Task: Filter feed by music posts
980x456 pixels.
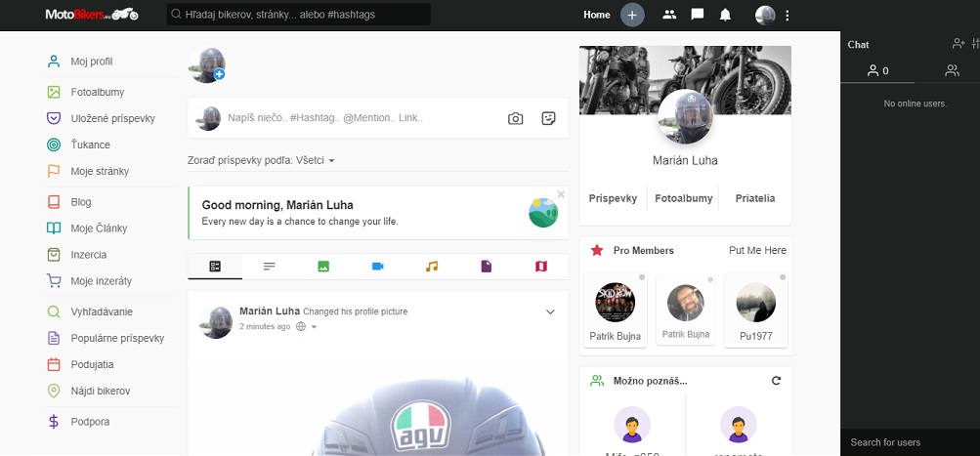Action: click(432, 267)
